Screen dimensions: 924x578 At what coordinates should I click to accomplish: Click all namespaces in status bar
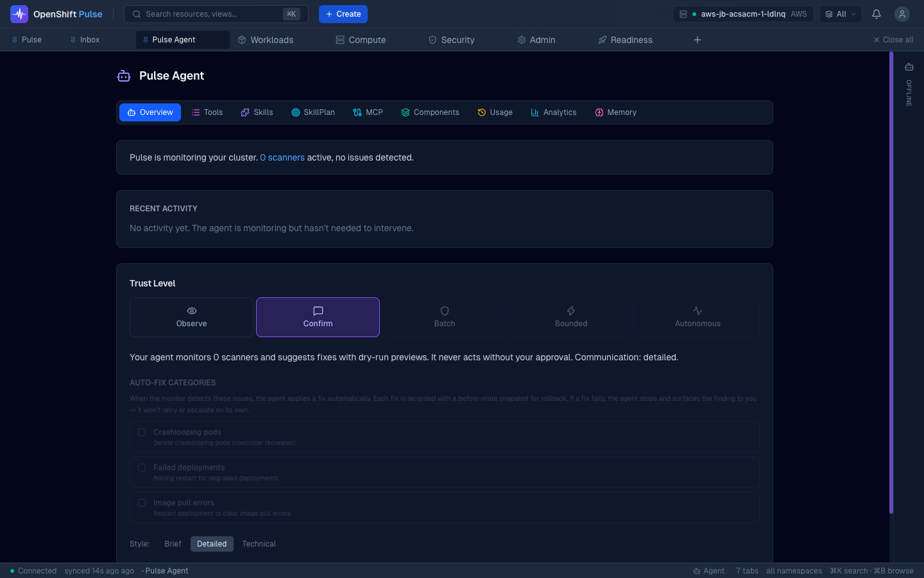tap(794, 571)
